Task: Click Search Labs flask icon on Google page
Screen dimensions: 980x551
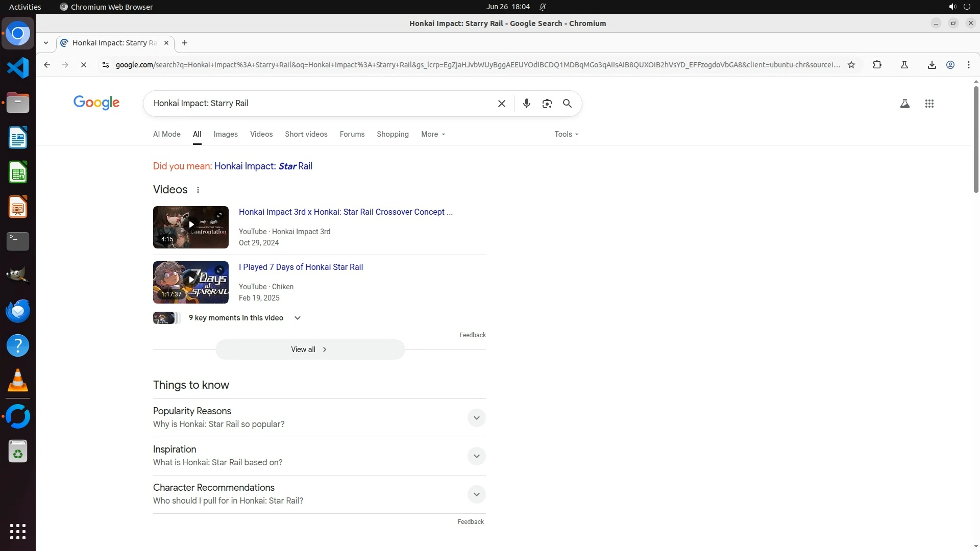Action: click(x=904, y=104)
